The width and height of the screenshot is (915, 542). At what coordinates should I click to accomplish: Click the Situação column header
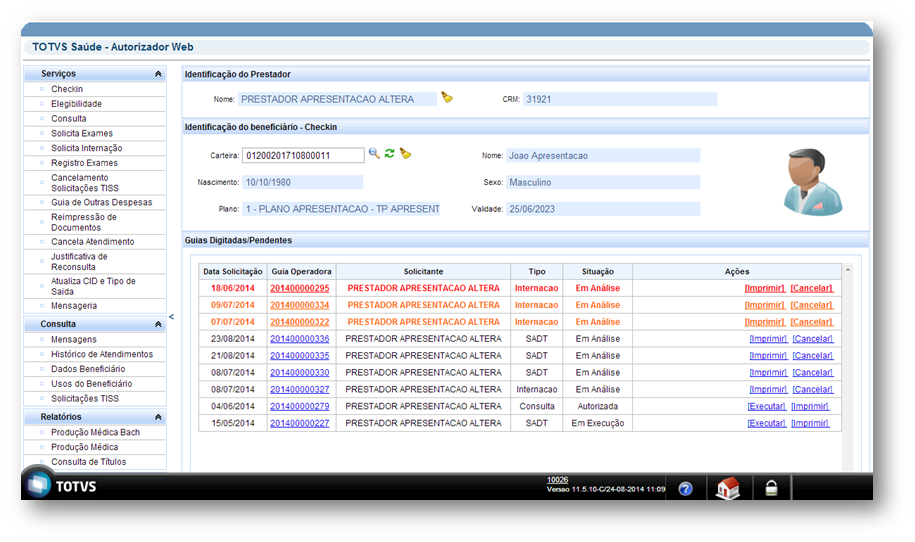click(598, 271)
